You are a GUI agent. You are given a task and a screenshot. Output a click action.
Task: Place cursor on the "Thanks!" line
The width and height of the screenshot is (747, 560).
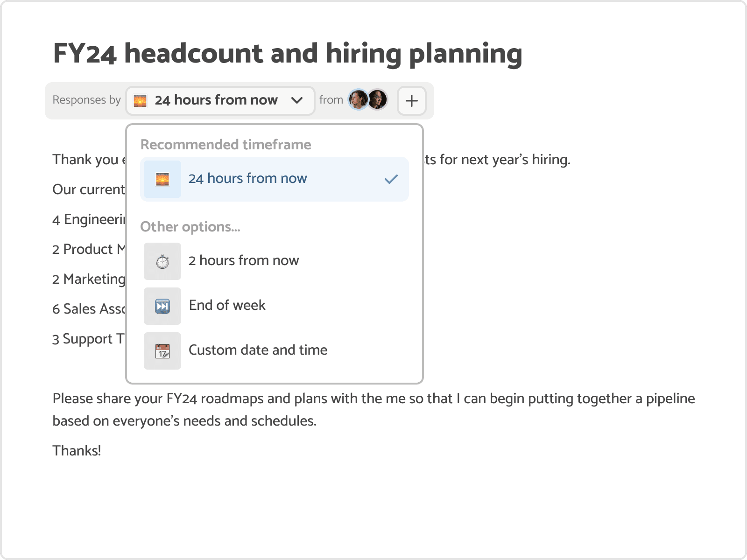77,451
